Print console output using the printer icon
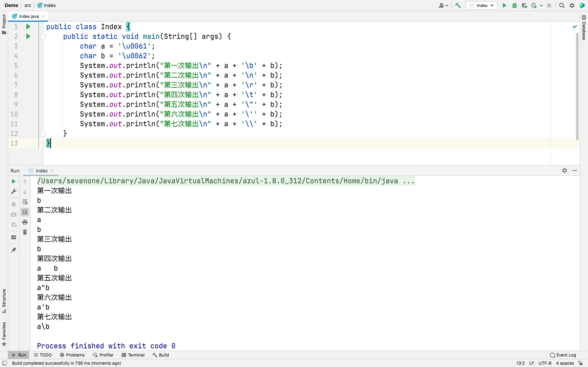Image resolution: width=588 pixels, height=367 pixels. (25, 222)
